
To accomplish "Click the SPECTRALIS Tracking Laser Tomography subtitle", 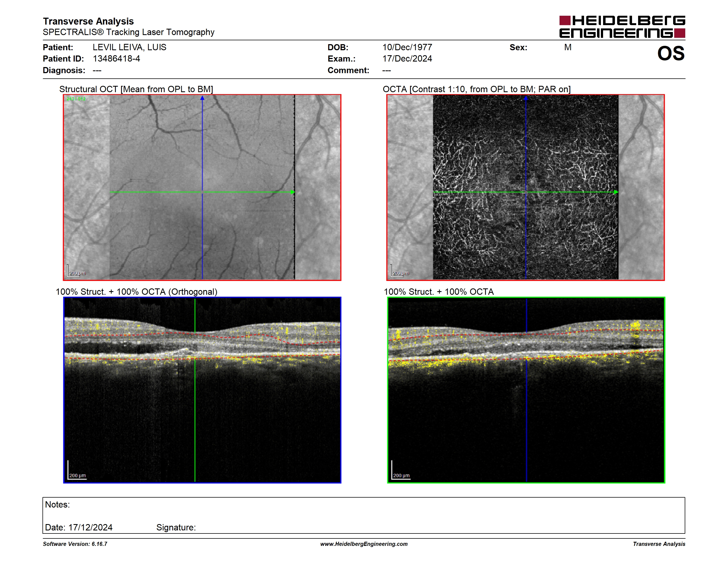I will pos(129,32).
